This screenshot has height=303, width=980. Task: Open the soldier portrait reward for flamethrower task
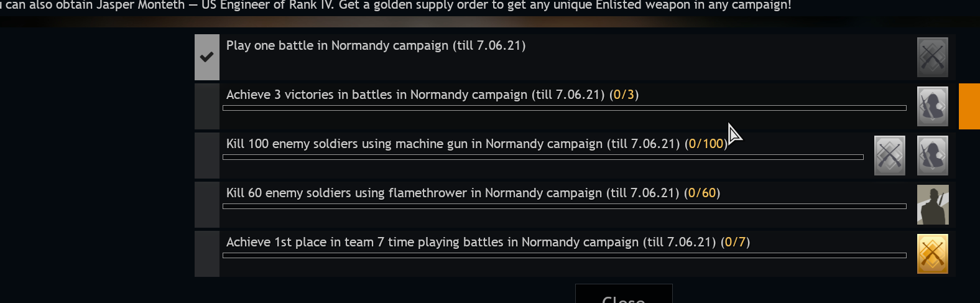coord(932,205)
